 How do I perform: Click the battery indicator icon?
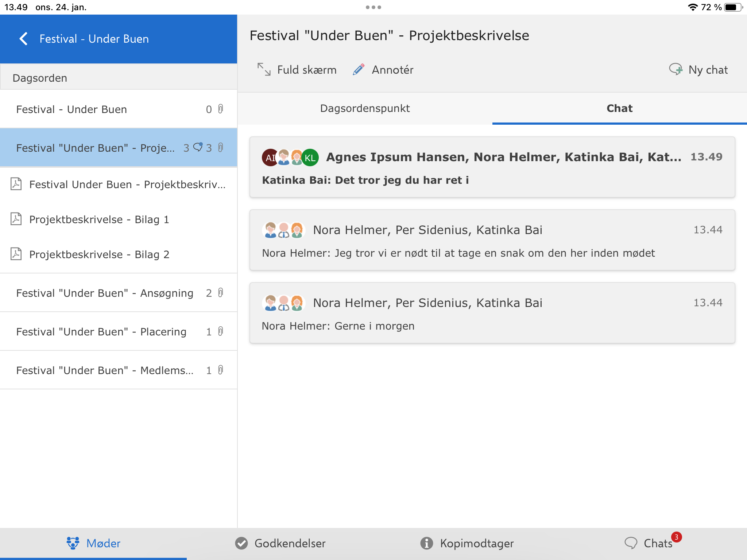[x=734, y=7]
